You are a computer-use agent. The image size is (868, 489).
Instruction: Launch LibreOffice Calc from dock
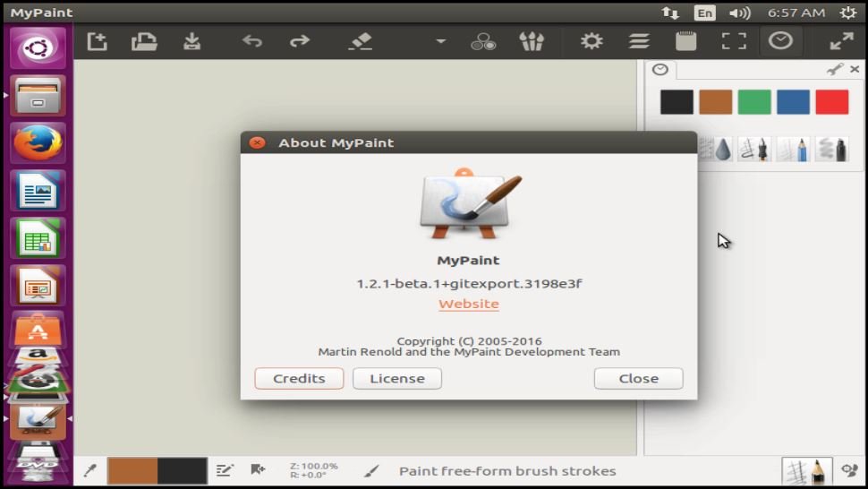point(38,239)
